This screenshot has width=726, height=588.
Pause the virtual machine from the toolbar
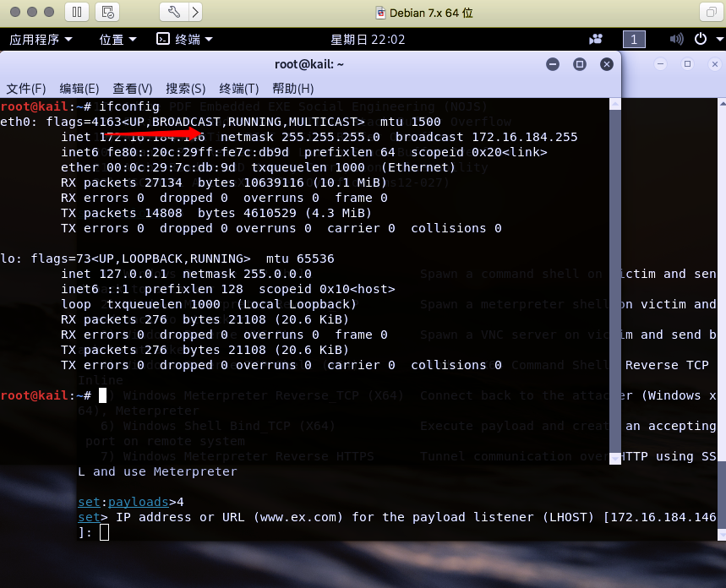75,13
